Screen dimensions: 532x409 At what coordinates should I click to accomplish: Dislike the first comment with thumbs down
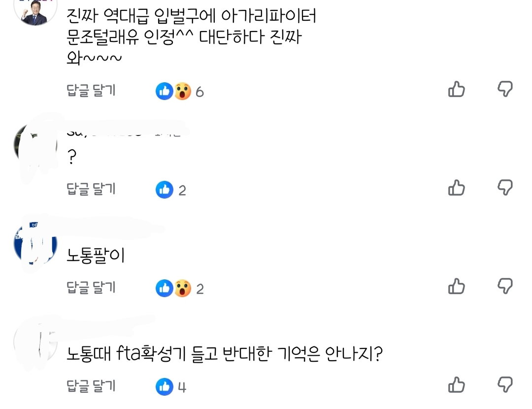click(x=505, y=89)
